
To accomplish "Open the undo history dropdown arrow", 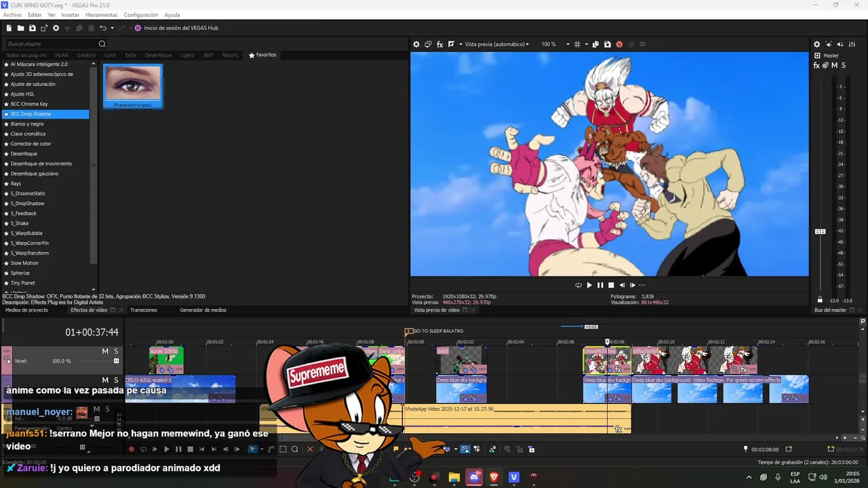I will (112, 28).
